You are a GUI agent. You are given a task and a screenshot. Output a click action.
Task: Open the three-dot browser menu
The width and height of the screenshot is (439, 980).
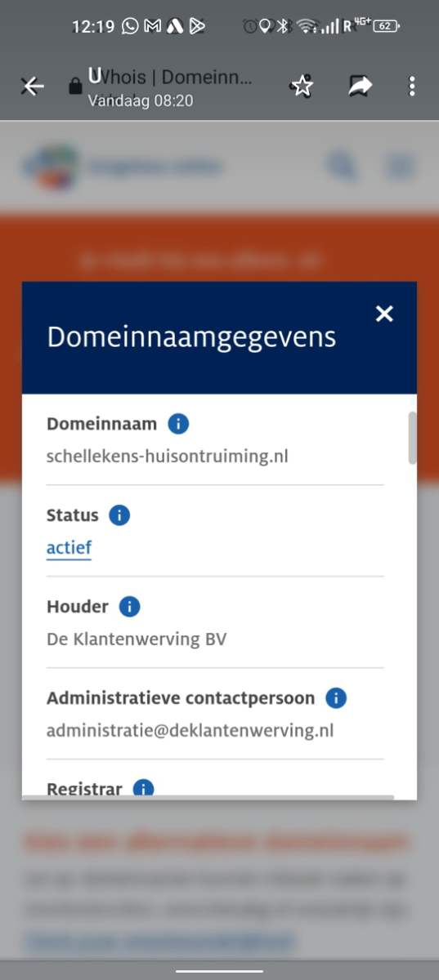[412, 86]
